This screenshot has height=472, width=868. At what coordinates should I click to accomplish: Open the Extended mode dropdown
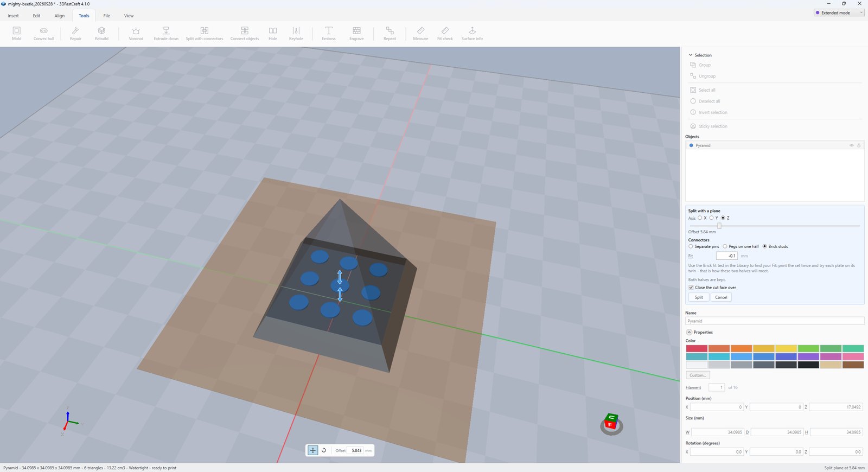(839, 12)
